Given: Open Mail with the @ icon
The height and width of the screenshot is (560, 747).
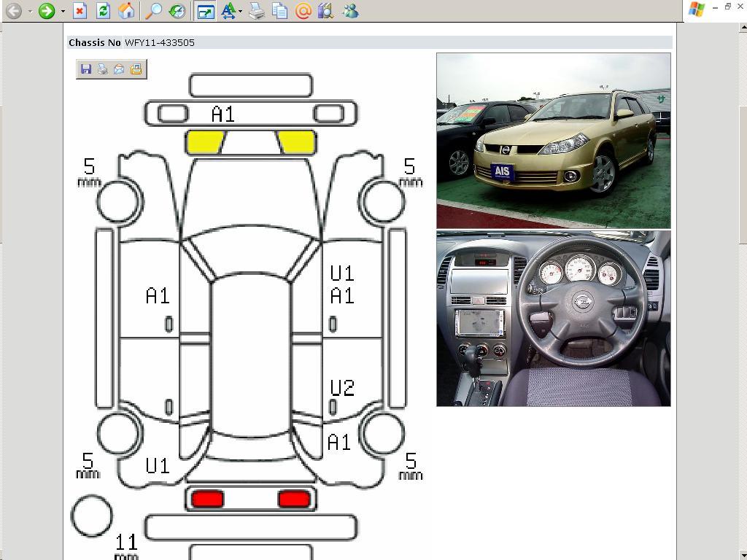Looking at the screenshot, I should click(303, 10).
